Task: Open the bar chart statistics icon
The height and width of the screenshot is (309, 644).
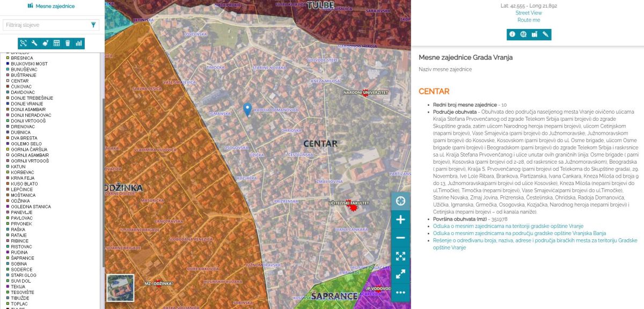Action: (x=79, y=43)
